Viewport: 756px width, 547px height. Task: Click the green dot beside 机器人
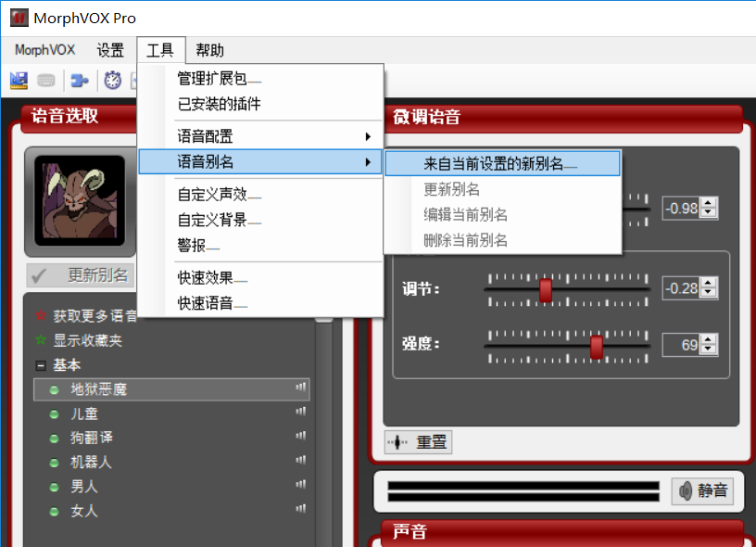click(x=54, y=463)
